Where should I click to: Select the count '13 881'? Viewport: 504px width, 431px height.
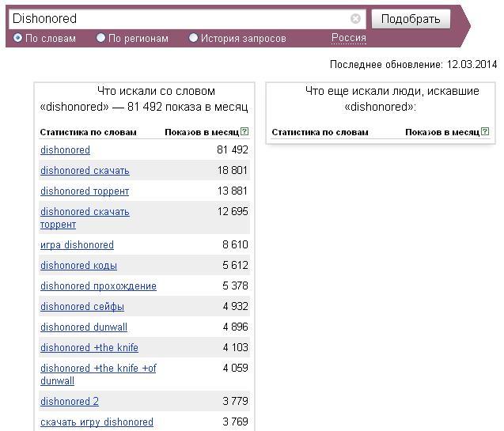click(233, 191)
